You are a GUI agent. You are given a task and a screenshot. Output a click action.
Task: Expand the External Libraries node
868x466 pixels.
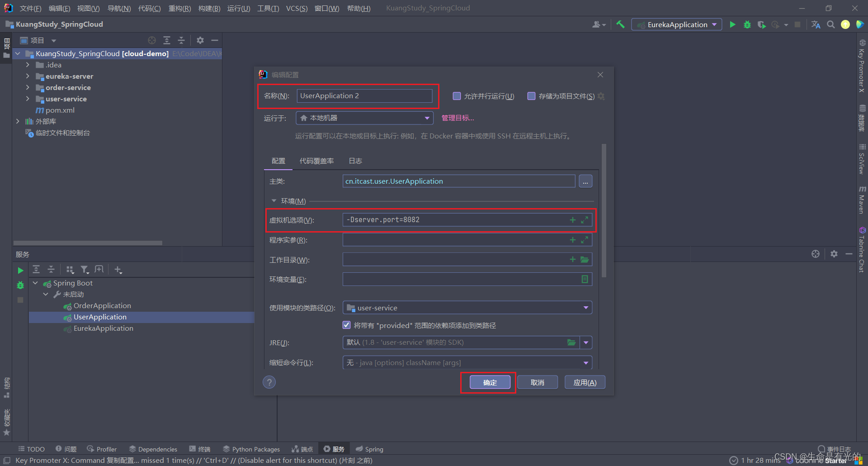click(x=18, y=121)
